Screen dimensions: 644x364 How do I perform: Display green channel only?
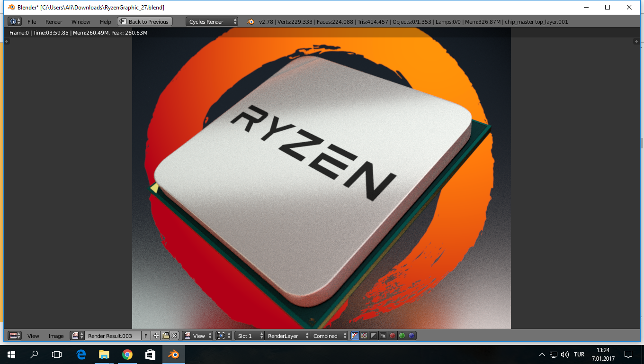402,336
